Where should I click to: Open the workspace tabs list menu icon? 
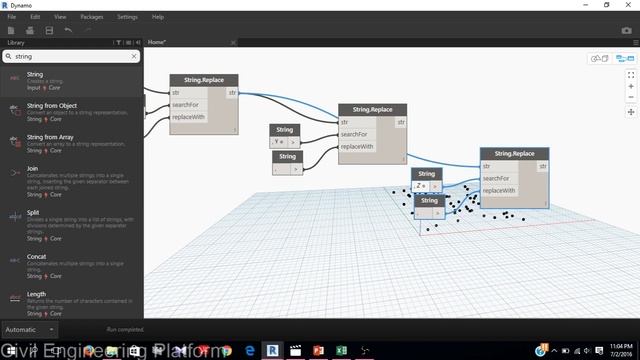tap(635, 42)
